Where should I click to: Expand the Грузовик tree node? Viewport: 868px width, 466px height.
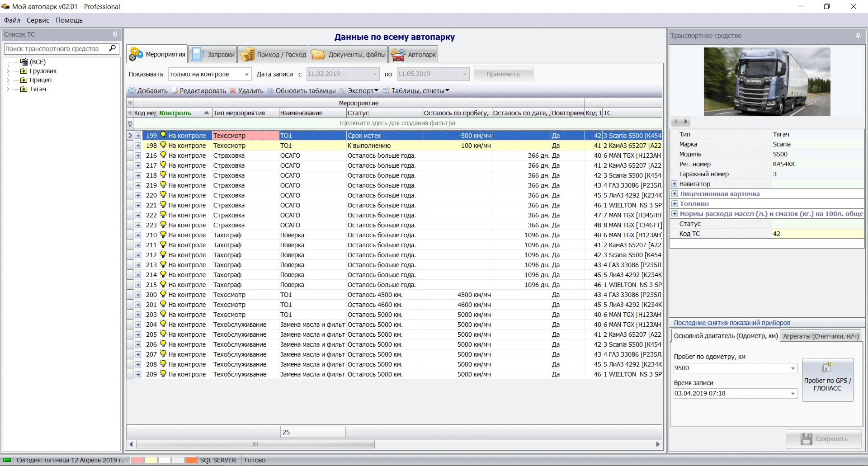click(x=8, y=71)
